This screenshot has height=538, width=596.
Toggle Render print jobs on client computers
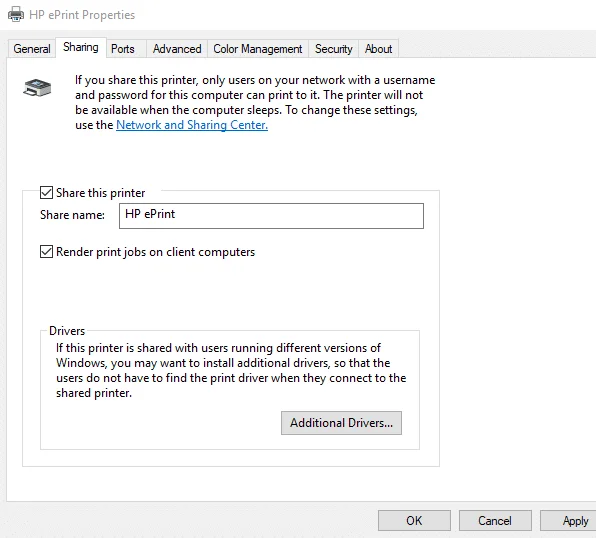(x=46, y=252)
